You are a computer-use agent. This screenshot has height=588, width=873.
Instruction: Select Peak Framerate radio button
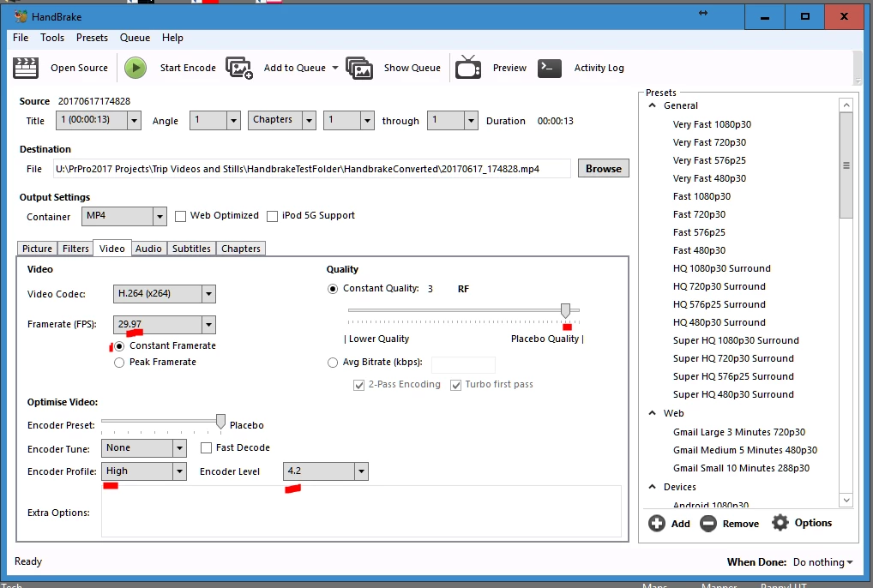[119, 363]
